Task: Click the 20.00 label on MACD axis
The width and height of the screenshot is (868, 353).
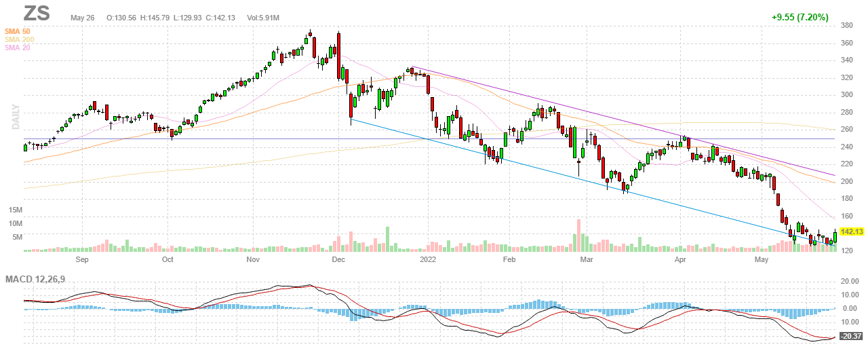Action: tap(850, 282)
